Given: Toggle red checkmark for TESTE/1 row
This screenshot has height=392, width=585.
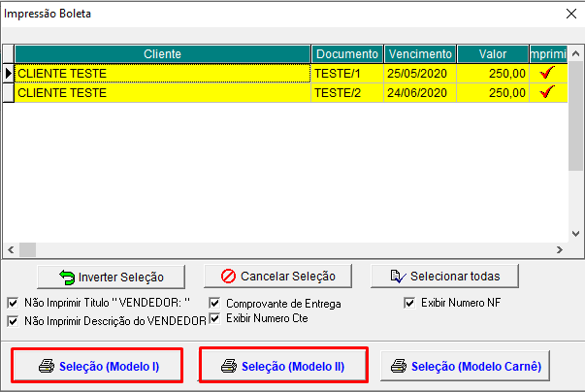Looking at the screenshot, I should (547, 73).
